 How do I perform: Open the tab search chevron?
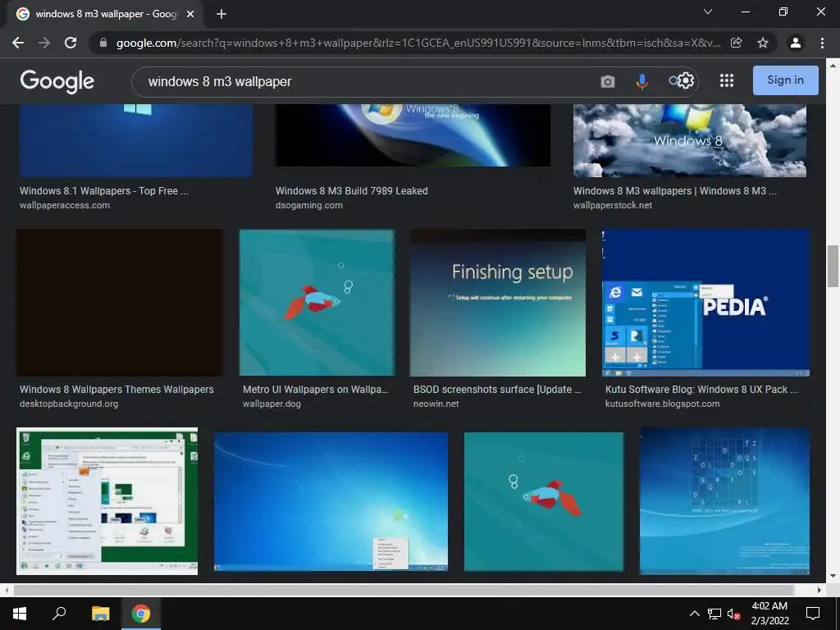click(708, 11)
